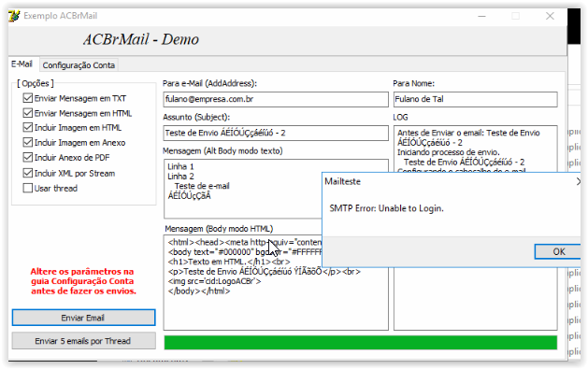588x369 pixels.
Task: Click the Mailteste dialog title
Action: point(343,181)
